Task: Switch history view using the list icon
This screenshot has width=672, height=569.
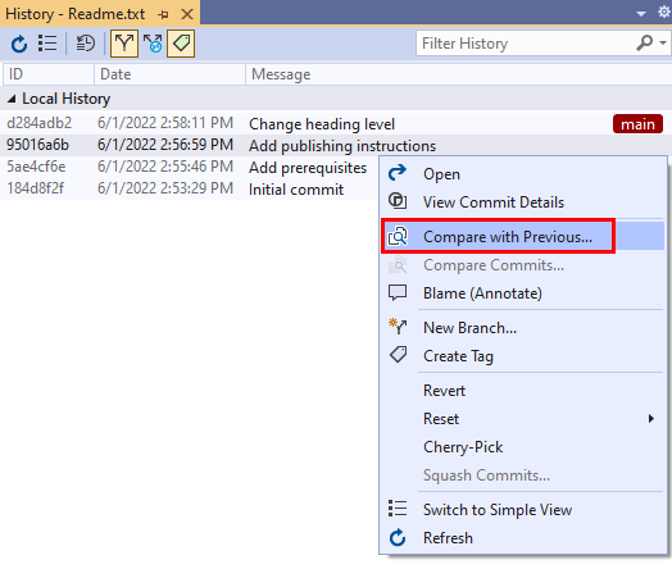Action: pos(47,43)
